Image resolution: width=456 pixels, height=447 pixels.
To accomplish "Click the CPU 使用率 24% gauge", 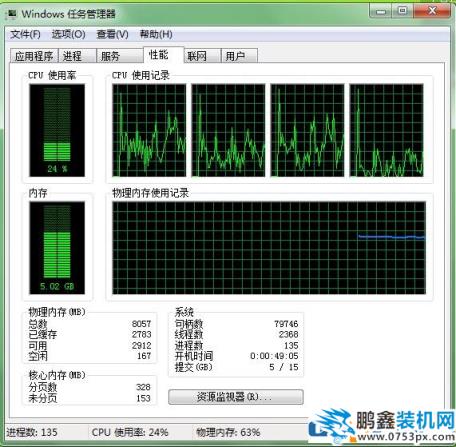I will click(57, 130).
